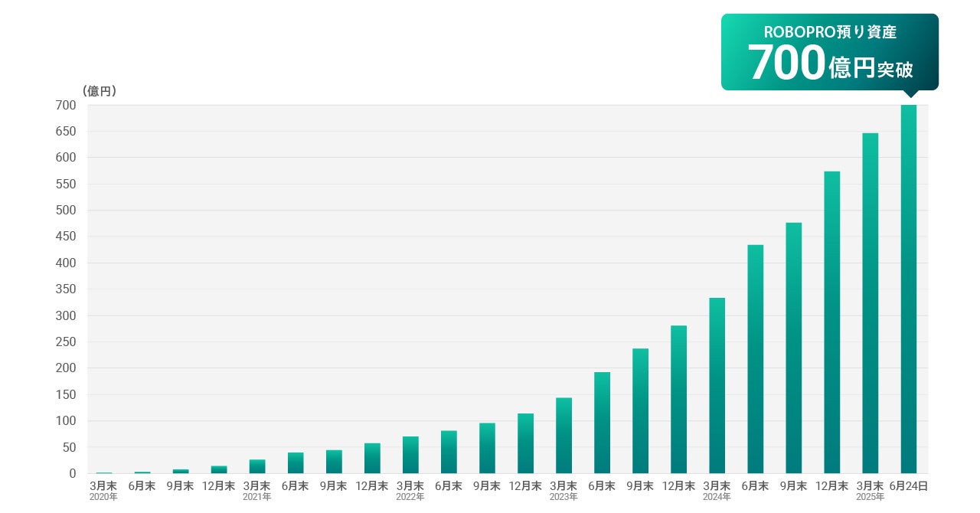The width and height of the screenshot is (980, 513).
Task: Click the 9月末 bar reaching about 237
Action: [640, 411]
